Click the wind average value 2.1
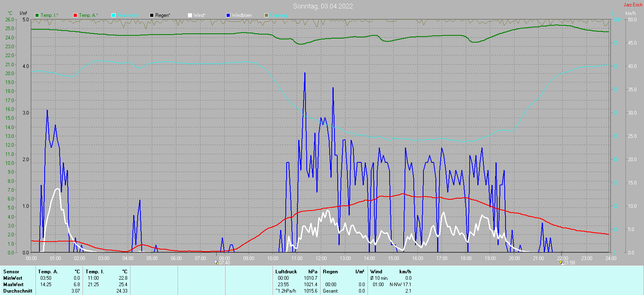 (x=408, y=291)
